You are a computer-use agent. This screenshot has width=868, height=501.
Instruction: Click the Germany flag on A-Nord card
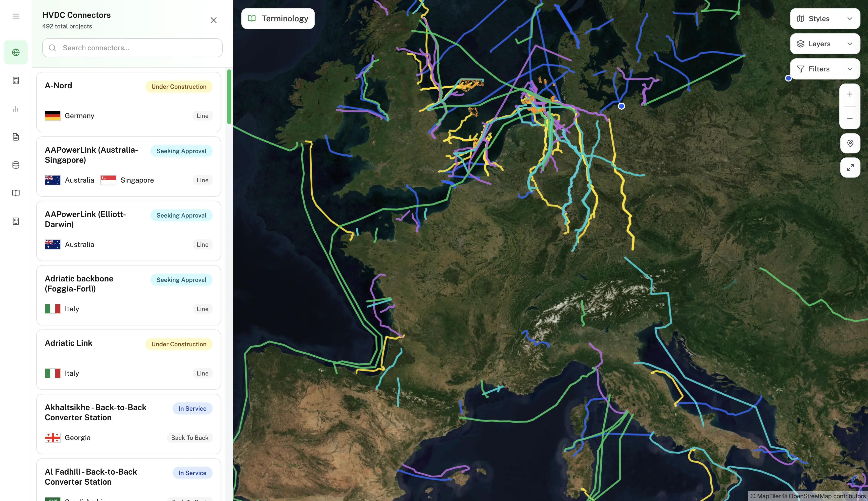[53, 116]
